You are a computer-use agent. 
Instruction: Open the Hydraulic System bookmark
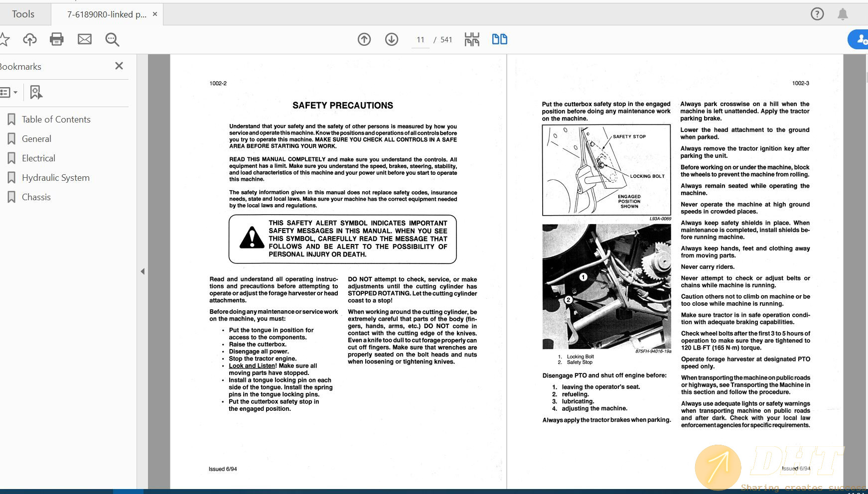(x=55, y=178)
